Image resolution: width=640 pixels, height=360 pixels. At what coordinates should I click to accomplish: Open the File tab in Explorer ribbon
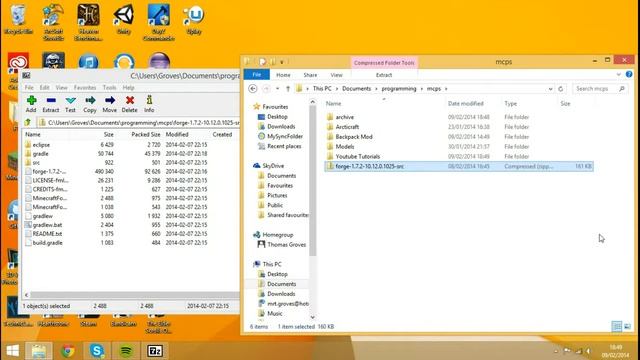coord(257,75)
